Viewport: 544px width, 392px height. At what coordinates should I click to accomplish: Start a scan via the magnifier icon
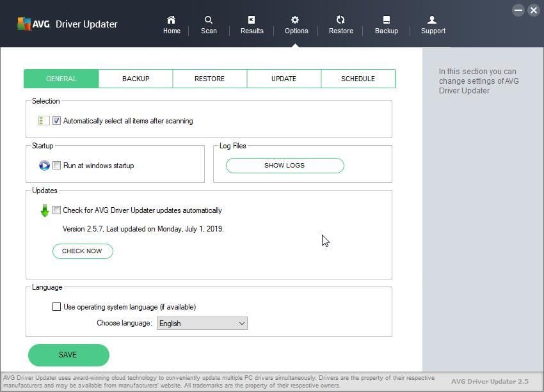point(209,20)
